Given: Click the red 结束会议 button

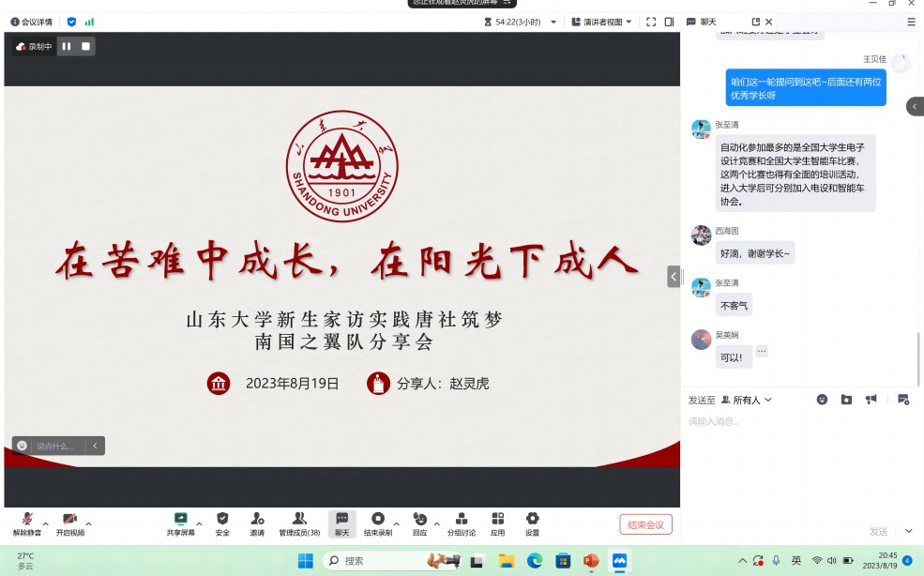Looking at the screenshot, I should 645,524.
